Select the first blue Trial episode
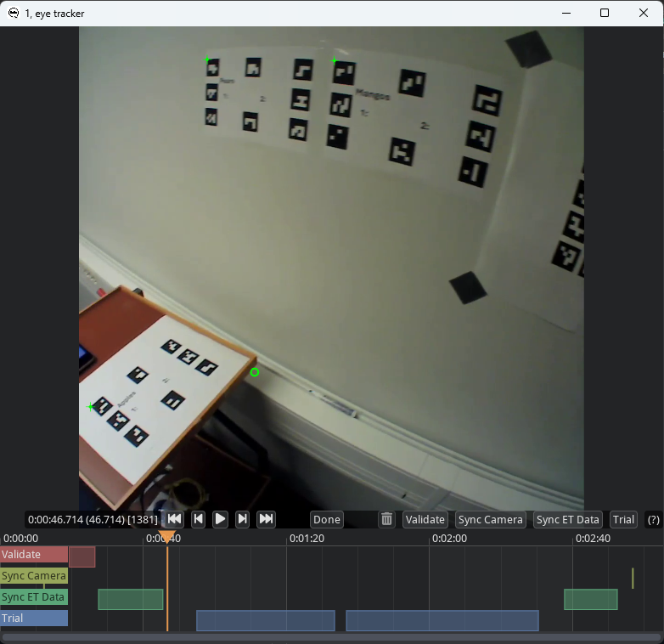Image resolution: width=664 pixels, height=644 pixels. click(266, 620)
